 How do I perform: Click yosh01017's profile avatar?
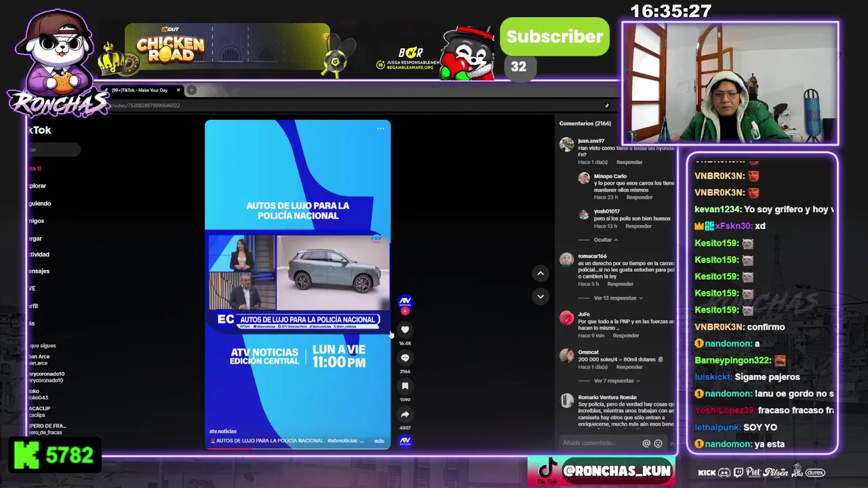[x=584, y=214]
